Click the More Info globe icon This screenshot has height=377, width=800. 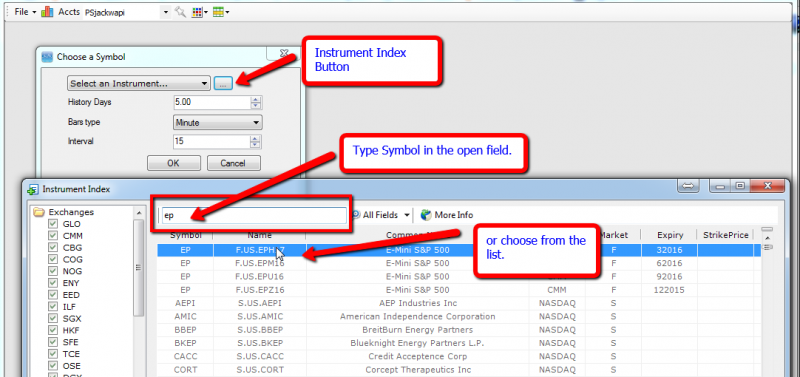[426, 215]
